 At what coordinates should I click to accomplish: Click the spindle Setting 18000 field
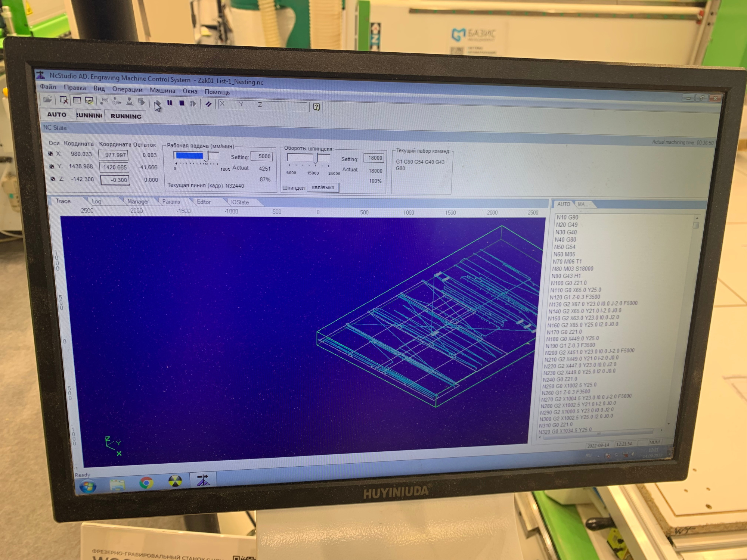click(x=374, y=158)
